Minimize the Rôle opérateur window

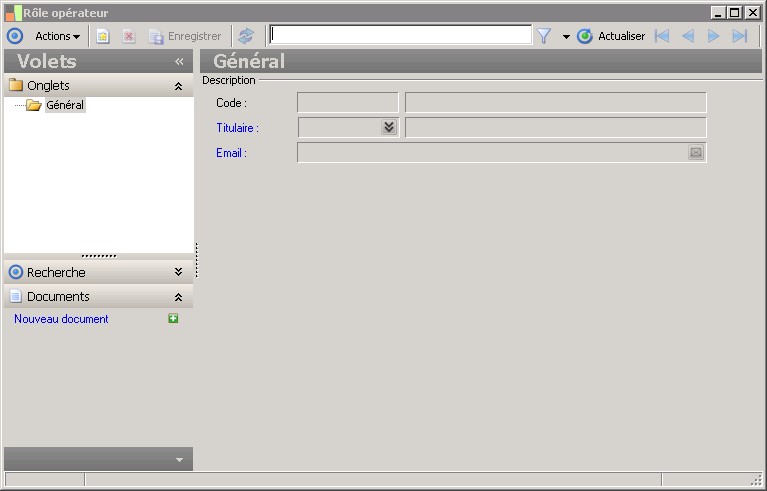tap(718, 13)
